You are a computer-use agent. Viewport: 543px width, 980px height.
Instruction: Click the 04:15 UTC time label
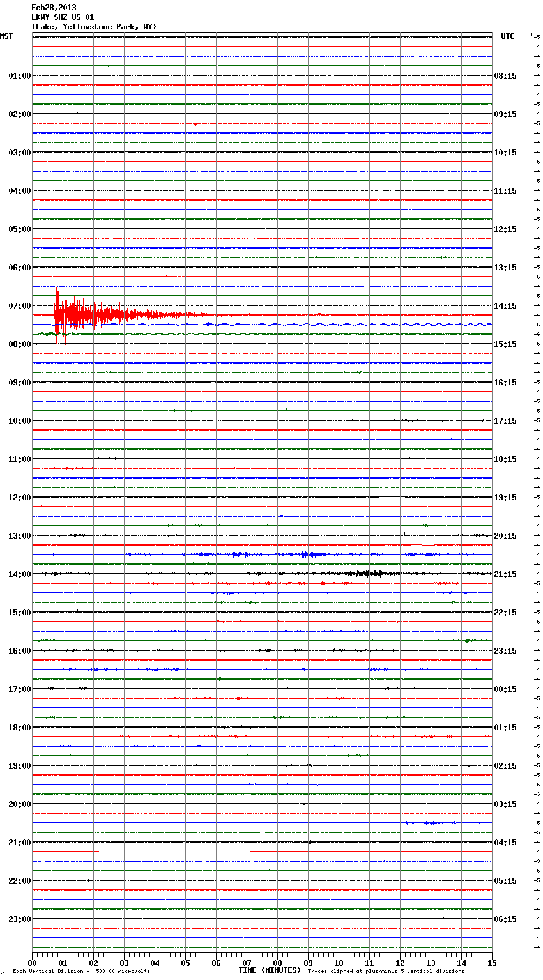click(x=505, y=843)
